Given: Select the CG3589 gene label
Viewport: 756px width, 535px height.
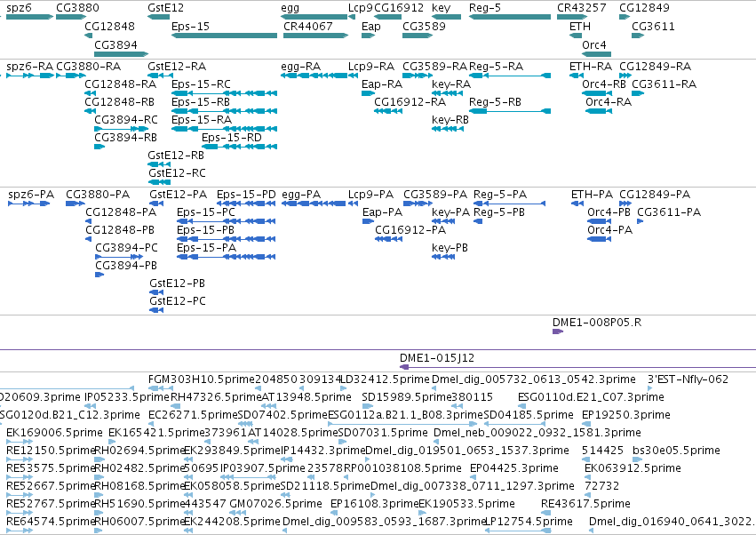Looking at the screenshot, I should pos(425,26).
